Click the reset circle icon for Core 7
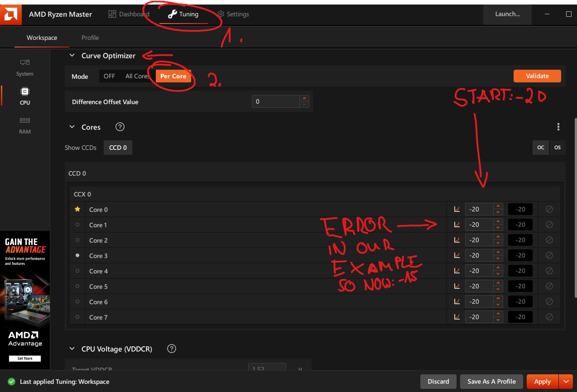Viewport: 577px width, 392px height. point(549,317)
